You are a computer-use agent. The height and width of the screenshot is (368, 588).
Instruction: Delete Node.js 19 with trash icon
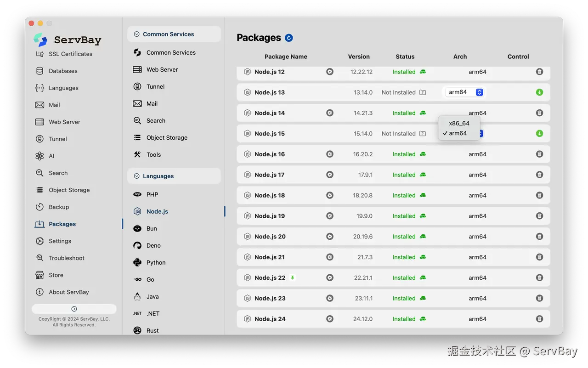click(539, 216)
